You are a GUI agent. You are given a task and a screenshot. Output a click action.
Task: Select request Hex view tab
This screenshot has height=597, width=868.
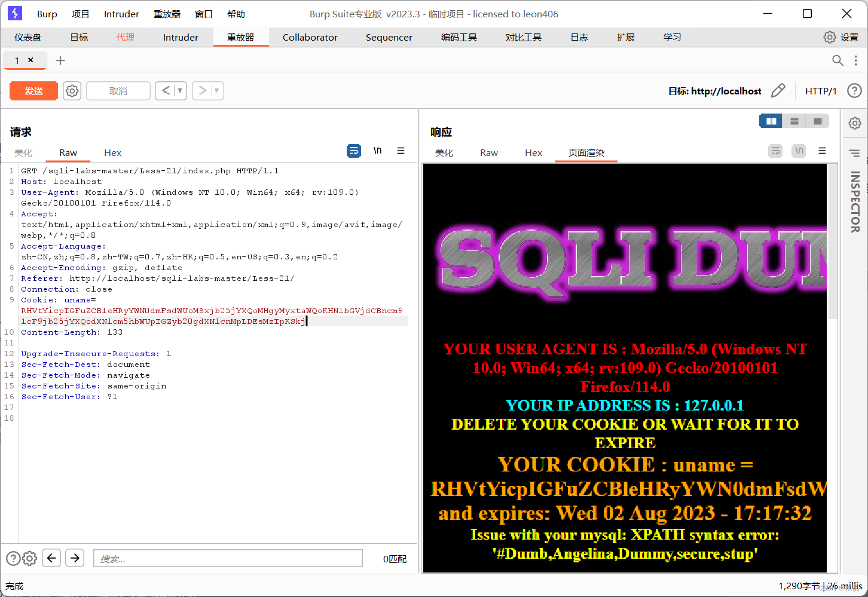point(112,152)
